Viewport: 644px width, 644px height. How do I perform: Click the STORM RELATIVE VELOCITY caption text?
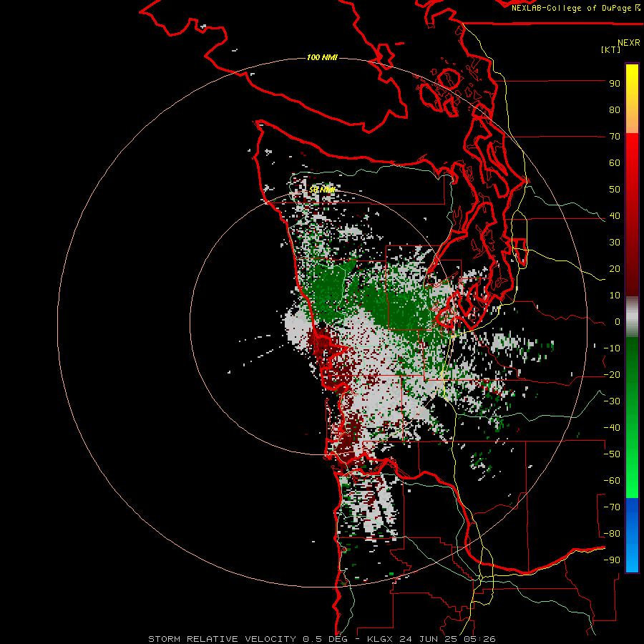click(223, 639)
